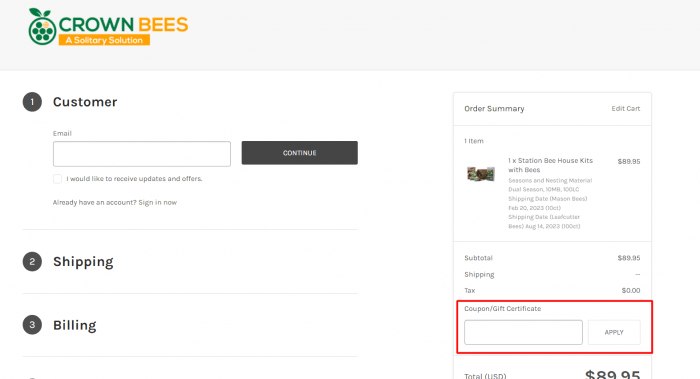700x379 pixels.
Task: Click the A Solitary Solution tagline
Action: [104, 40]
